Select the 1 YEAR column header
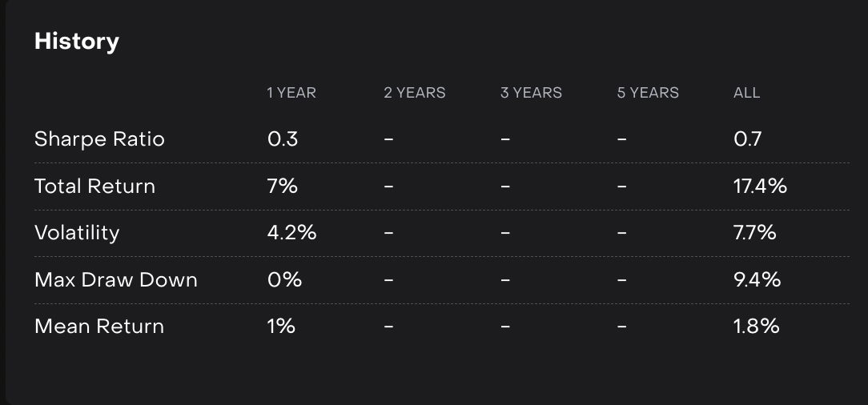Viewport: 868px width, 405px height. click(x=291, y=93)
